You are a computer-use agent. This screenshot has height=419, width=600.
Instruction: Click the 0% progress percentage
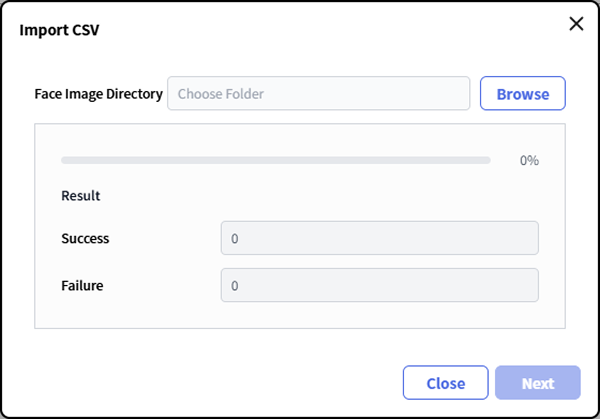click(529, 160)
